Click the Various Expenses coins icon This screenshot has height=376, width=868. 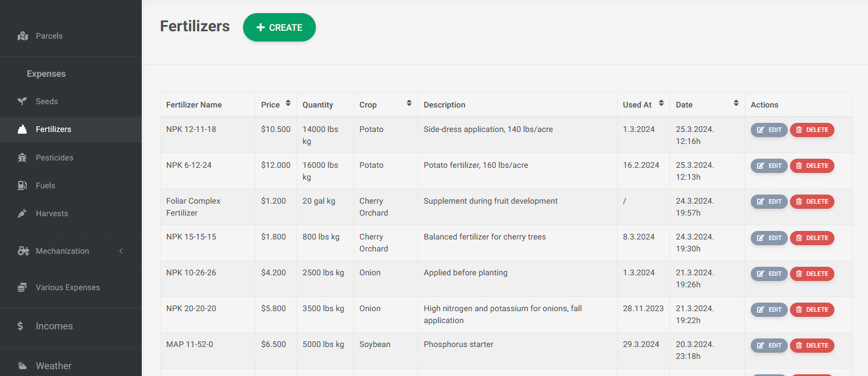pos(22,287)
